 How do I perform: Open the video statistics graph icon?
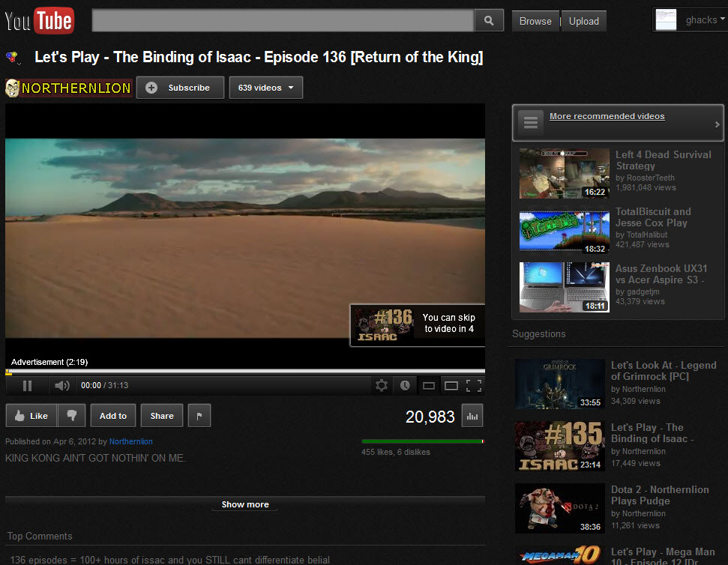472,415
